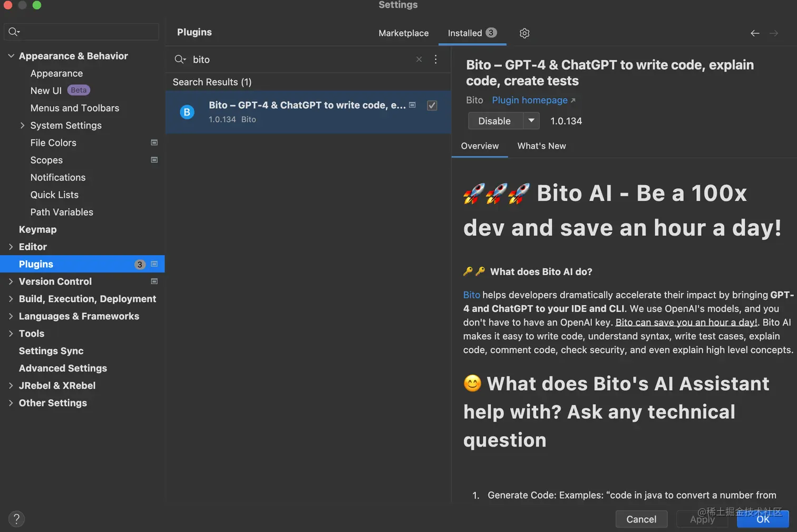Click project-level icon next to Scopes

(x=154, y=160)
